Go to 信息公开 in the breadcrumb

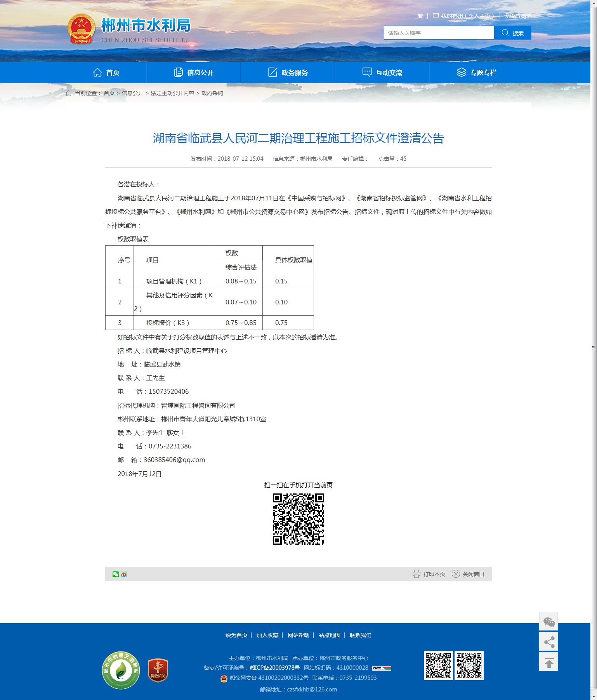(133, 93)
